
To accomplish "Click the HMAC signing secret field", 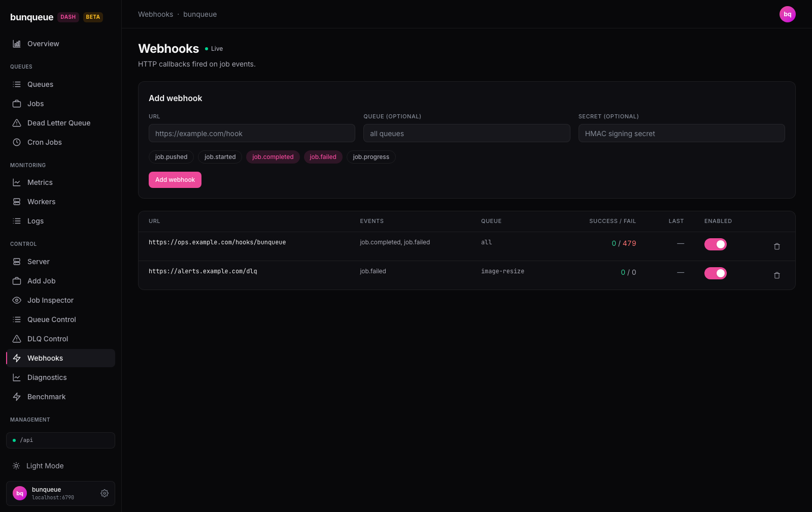I will [x=682, y=134].
